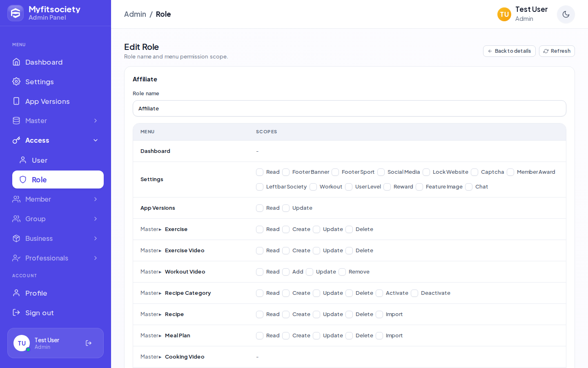Click the Myfitsociety logo icon
Viewport: 588px width, 368px height.
pos(16,13)
